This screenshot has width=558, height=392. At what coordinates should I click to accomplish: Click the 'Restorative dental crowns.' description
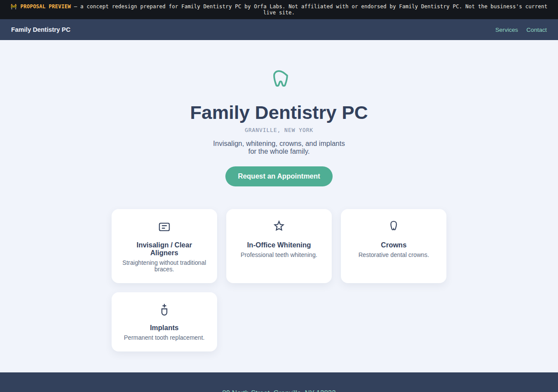pyautogui.click(x=394, y=255)
